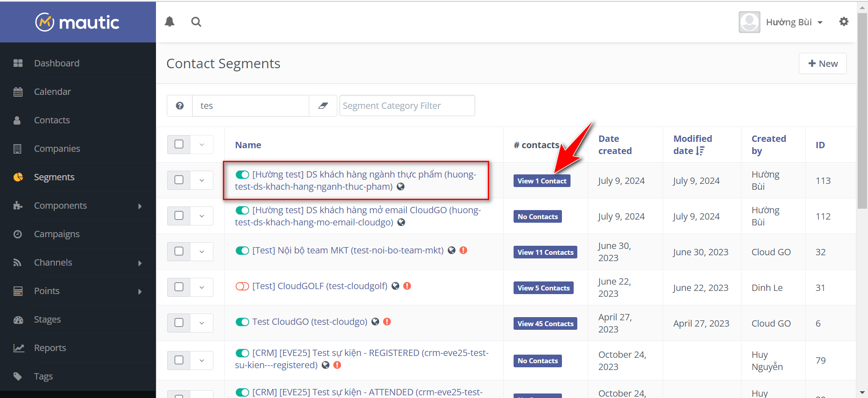The width and height of the screenshot is (868, 398).
Task: Click the eraser icon to clear search
Action: (x=323, y=106)
